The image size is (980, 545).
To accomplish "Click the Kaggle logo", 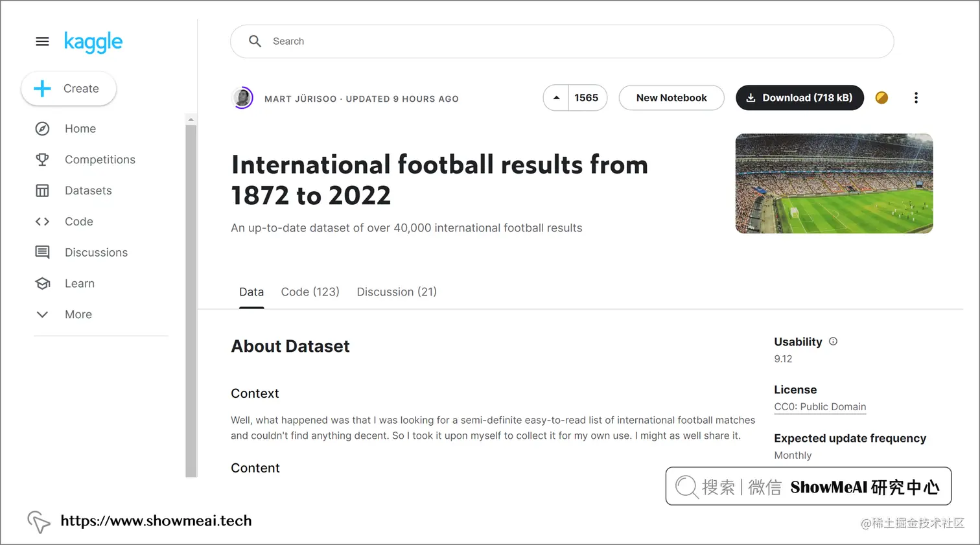I will 93,42.
